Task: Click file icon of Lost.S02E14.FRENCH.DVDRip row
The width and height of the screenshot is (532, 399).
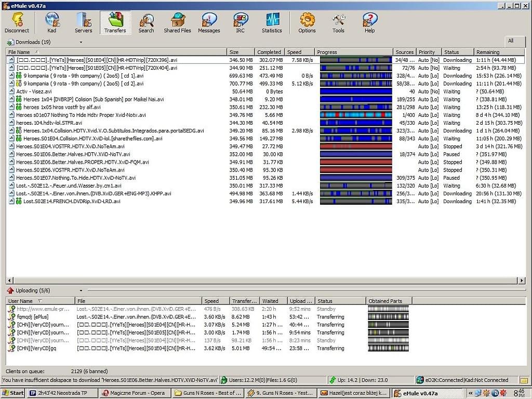Action: (11, 202)
